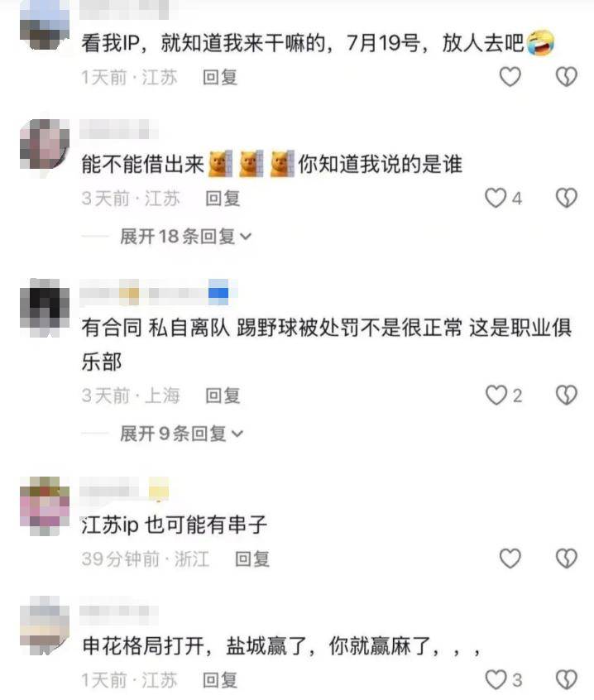Dislike the 江苏ip 也可能有串子 comment

(567, 558)
